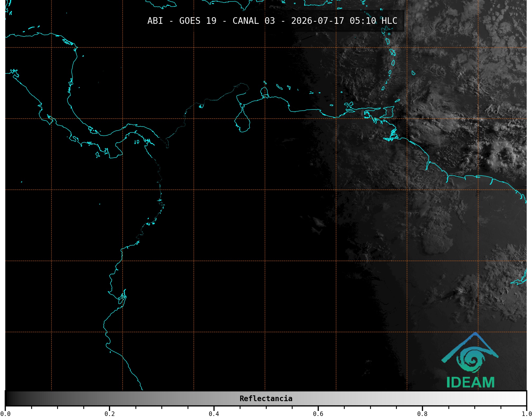Select the 0.8 colorbar tick label
Image resolution: width=532 pixels, height=417 pixels.
point(422,414)
